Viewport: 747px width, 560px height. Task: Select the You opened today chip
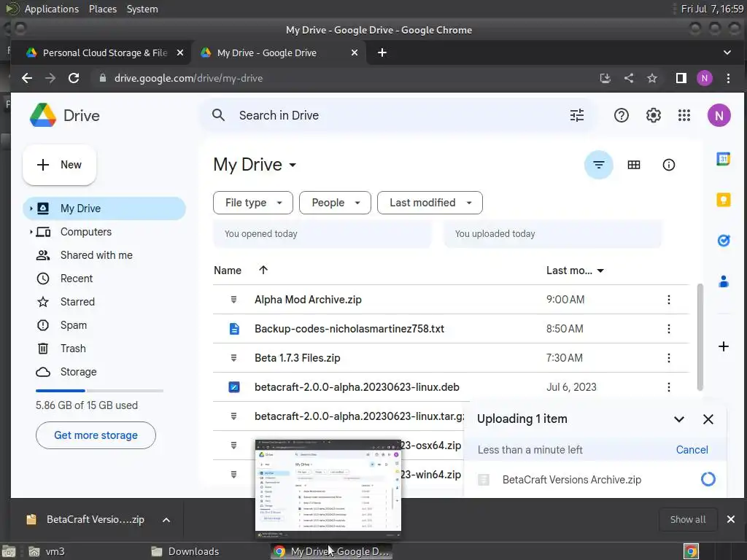(x=322, y=234)
